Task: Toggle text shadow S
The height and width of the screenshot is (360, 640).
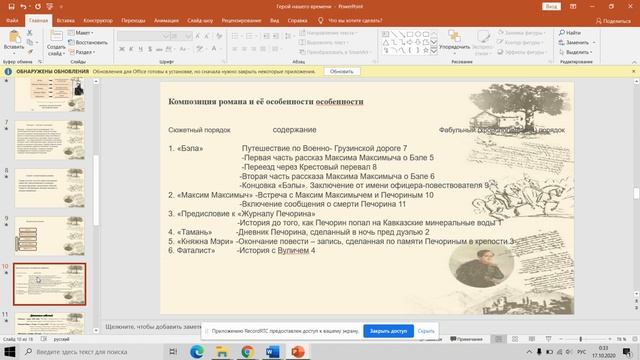Action: click(x=150, y=49)
